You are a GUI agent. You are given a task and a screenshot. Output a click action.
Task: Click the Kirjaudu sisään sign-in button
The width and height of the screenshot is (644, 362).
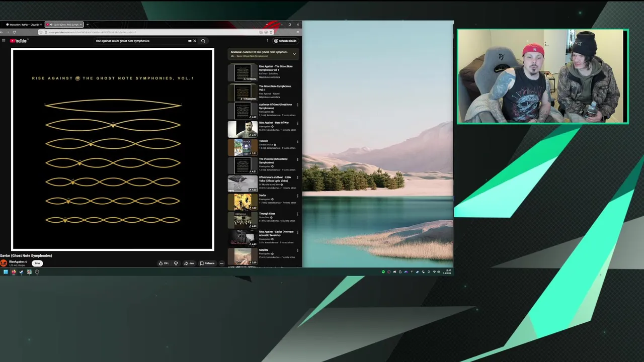pyautogui.click(x=285, y=41)
